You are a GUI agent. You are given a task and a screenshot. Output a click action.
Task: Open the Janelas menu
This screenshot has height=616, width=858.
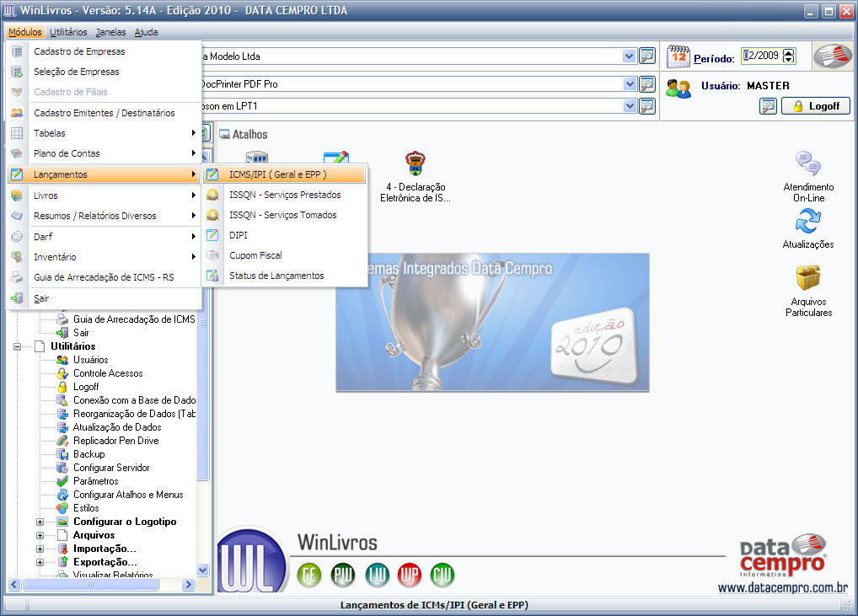[x=110, y=32]
